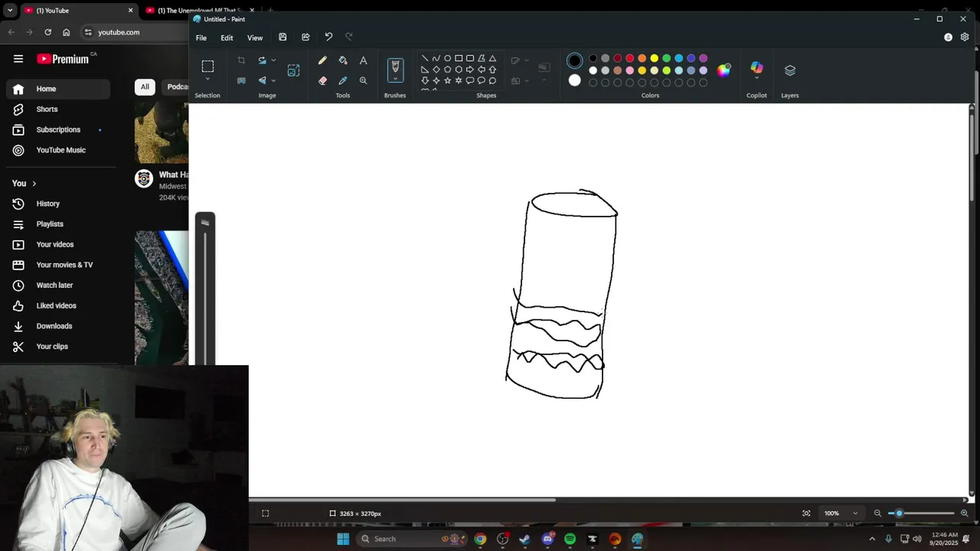Select the black primary color circle
The image size is (980, 551).
575,60
